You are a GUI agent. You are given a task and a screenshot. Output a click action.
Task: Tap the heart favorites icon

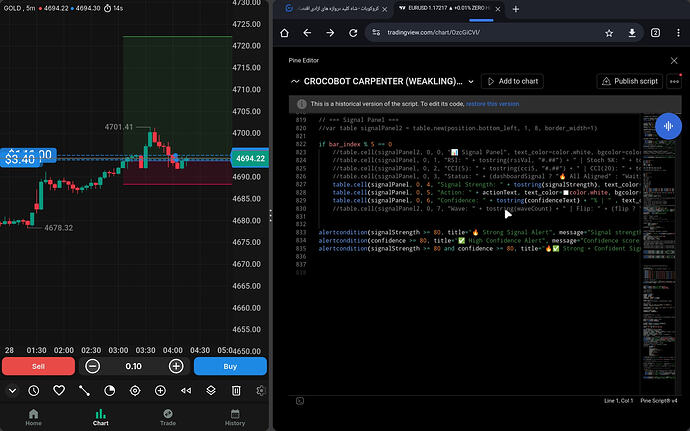pyautogui.click(x=59, y=390)
